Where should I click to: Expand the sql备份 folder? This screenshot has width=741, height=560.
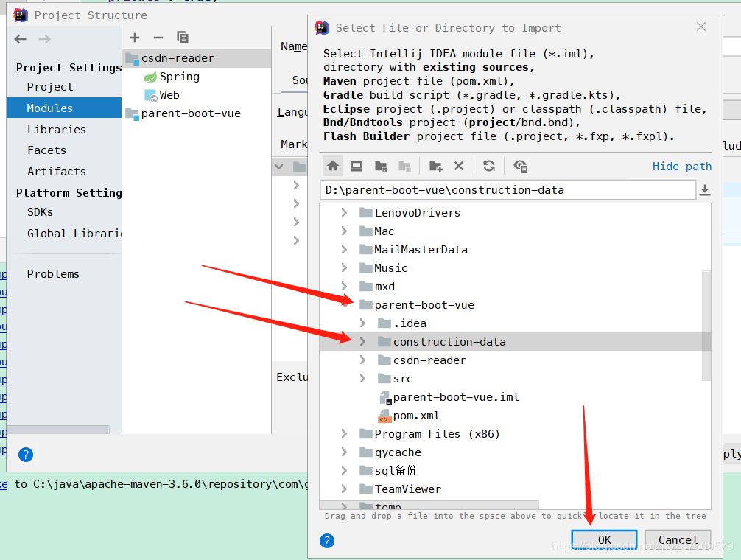click(344, 471)
